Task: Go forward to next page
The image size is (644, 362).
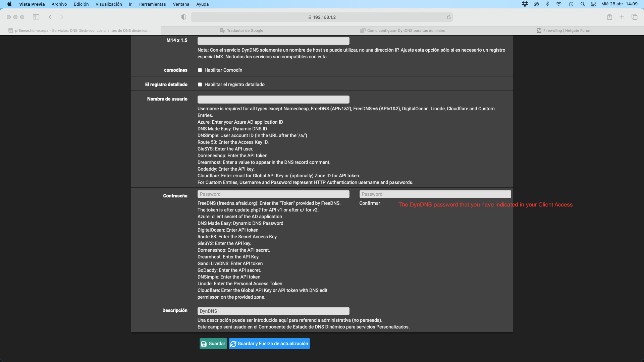Action: (x=61, y=17)
